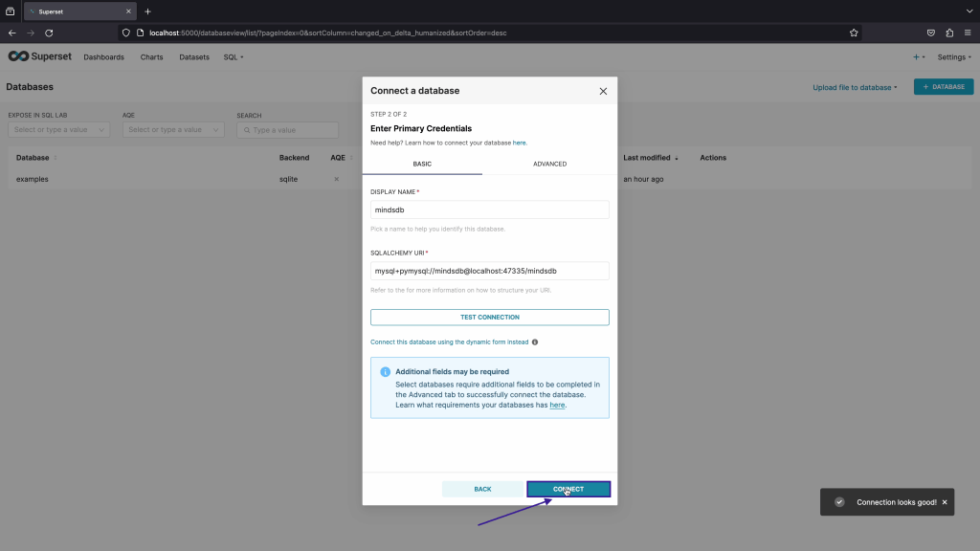The height and width of the screenshot is (551, 980).
Task: Reload the page in the browser
Action: coord(51,33)
